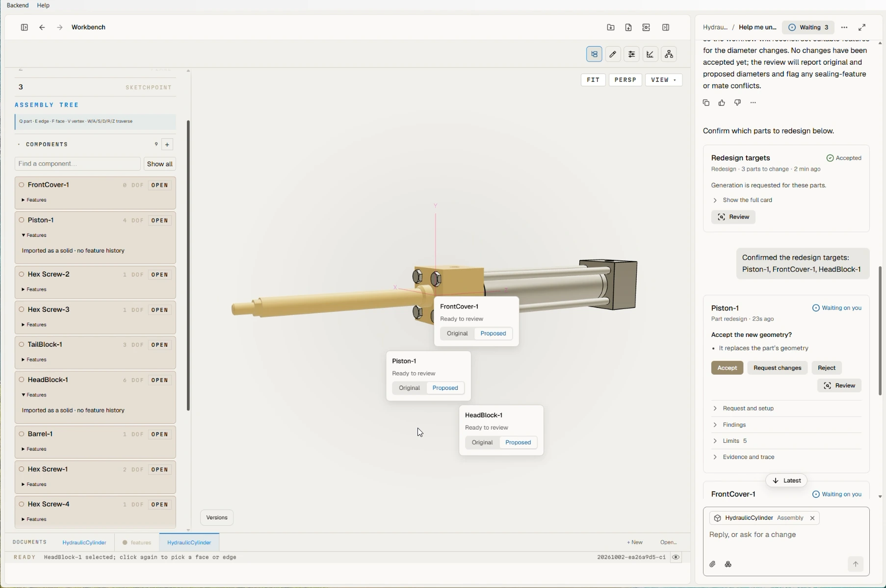Screen dimensions: 886x588
Task: Expand Evidence and trace section
Action: (786, 457)
